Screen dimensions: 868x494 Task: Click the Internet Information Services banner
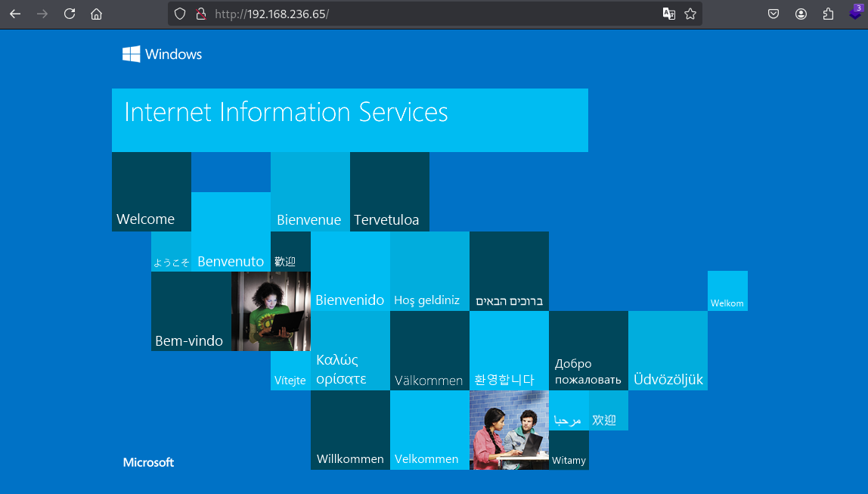(350, 120)
